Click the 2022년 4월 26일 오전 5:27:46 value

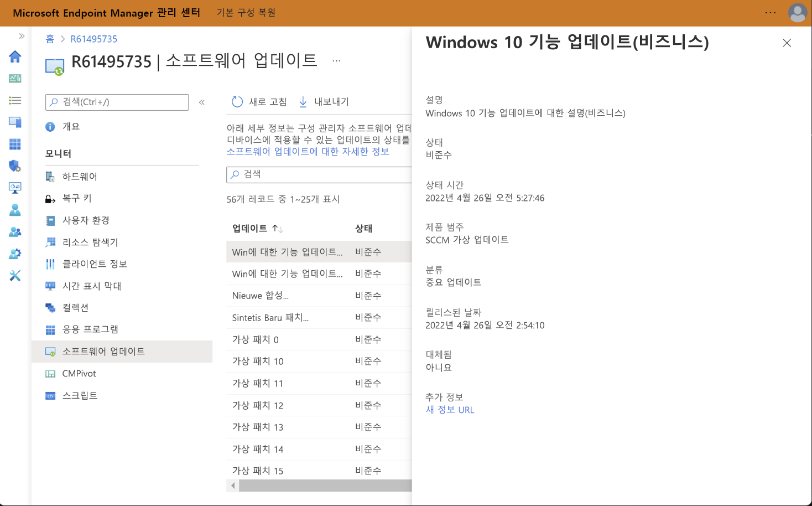[x=485, y=198]
